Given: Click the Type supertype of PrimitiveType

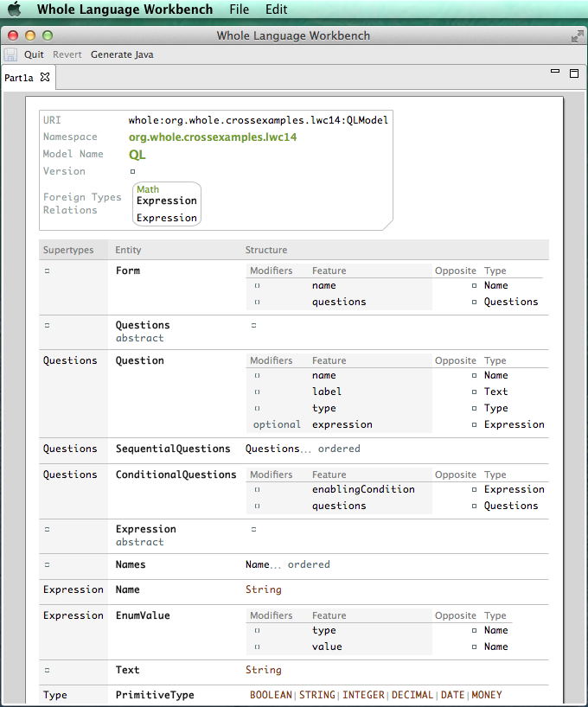Looking at the screenshot, I should 55,695.
